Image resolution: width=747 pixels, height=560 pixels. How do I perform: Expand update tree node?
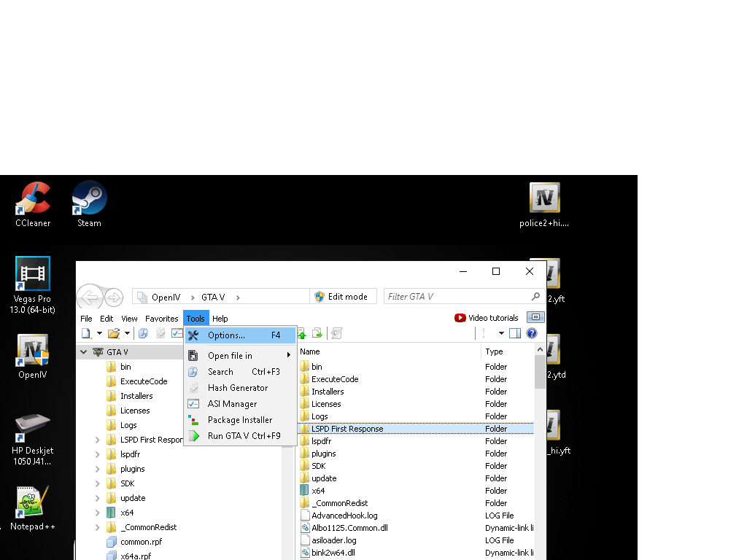pyautogui.click(x=97, y=498)
